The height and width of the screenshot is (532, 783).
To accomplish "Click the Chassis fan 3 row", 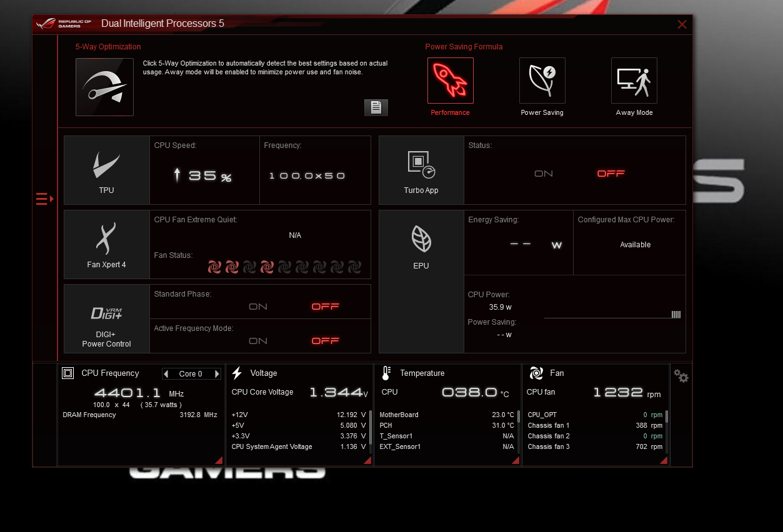I will (x=595, y=446).
